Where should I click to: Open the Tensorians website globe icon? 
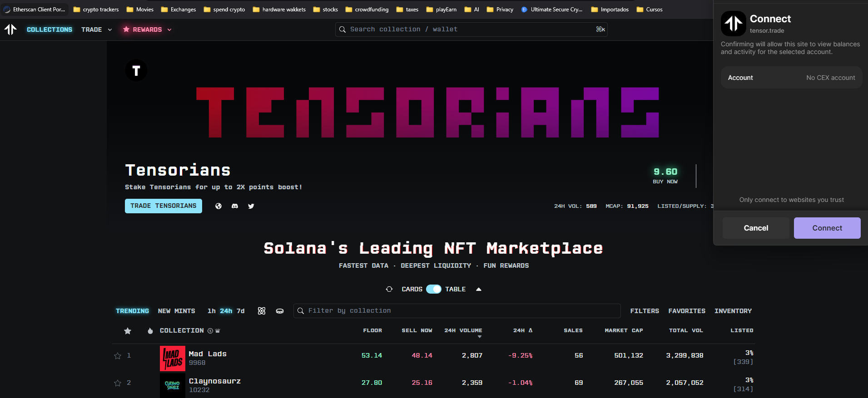(218, 206)
